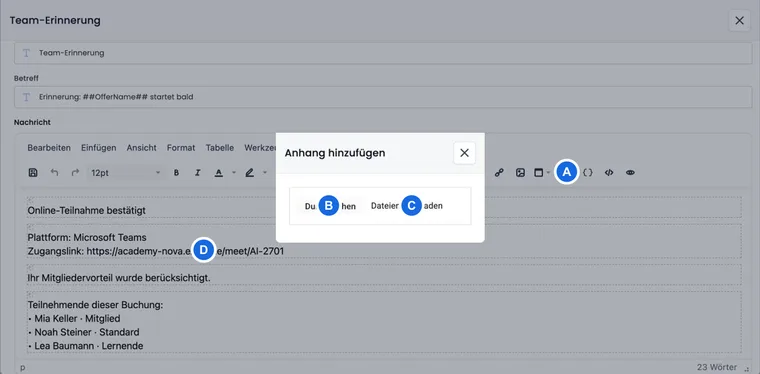Image resolution: width=760 pixels, height=374 pixels.
Task: Click the 'Noah Steiner · Standard' line
Action: click(x=83, y=332)
